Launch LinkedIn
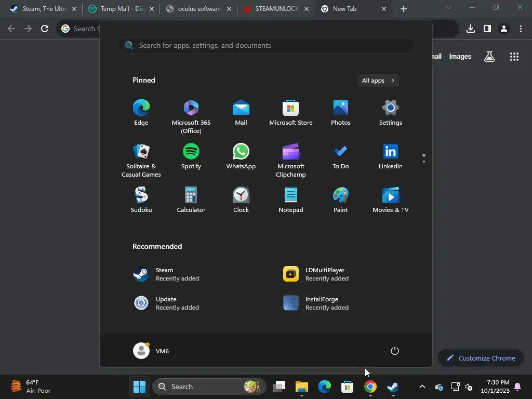The width and height of the screenshot is (532, 399). click(391, 156)
